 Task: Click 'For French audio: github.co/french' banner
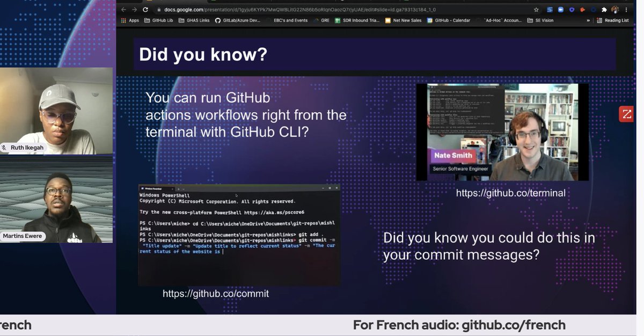tap(459, 325)
